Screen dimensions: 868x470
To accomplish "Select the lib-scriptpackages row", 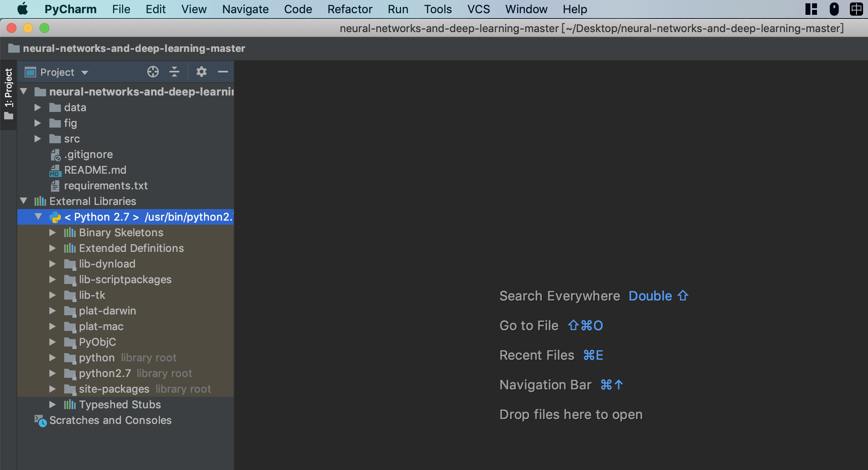I will coord(125,280).
